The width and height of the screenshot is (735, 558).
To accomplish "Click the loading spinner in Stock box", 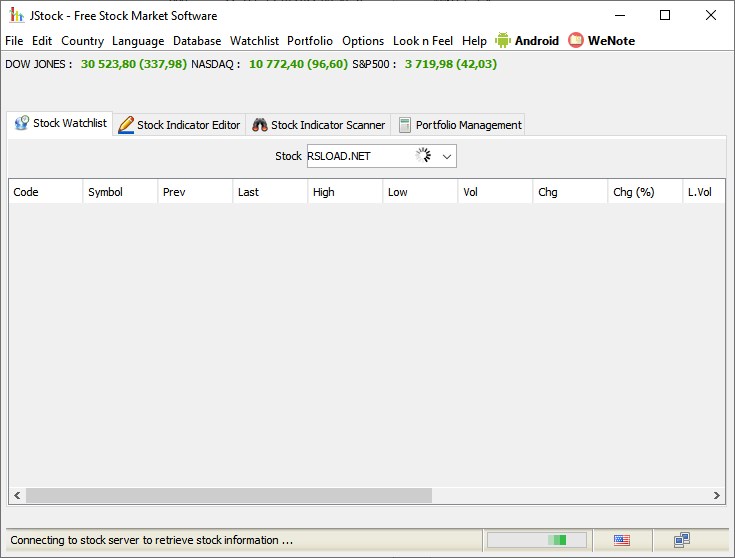I will 423,155.
